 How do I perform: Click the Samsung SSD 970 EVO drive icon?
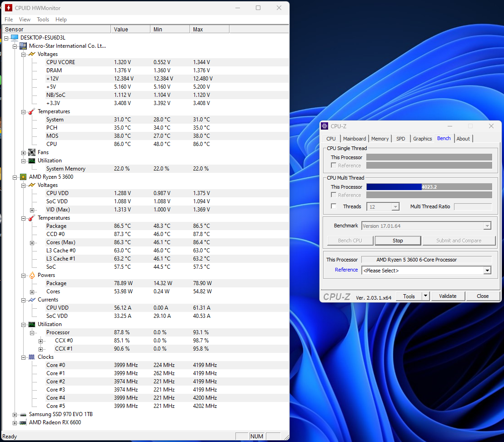coord(23,414)
